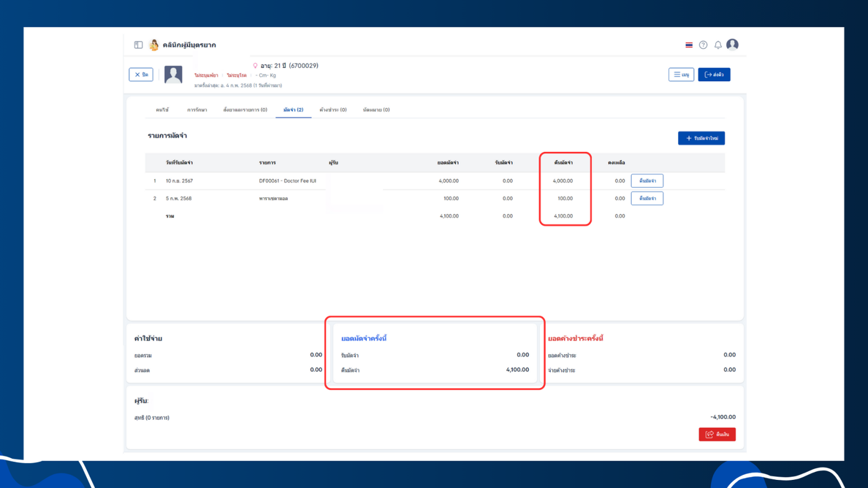Open the สั่งยาและรายการ (0) tab
The height and width of the screenshot is (488, 868).
pyautogui.click(x=245, y=110)
